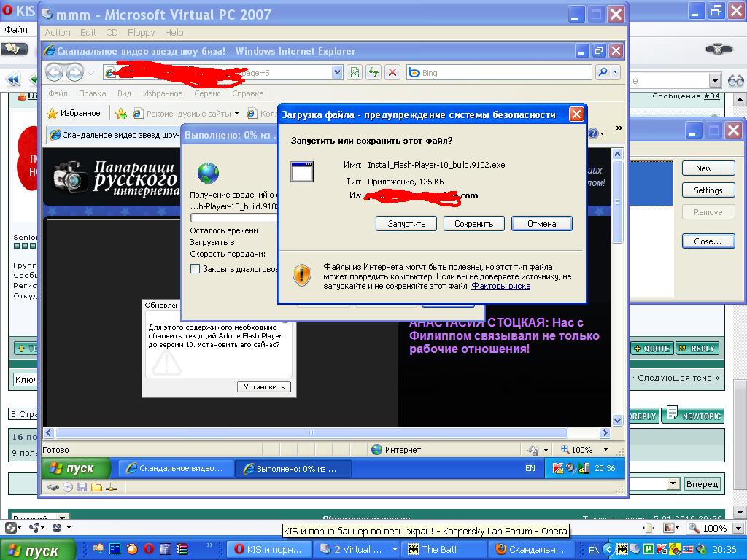
Task: Click IE Back navigation arrow
Action: coord(54,73)
